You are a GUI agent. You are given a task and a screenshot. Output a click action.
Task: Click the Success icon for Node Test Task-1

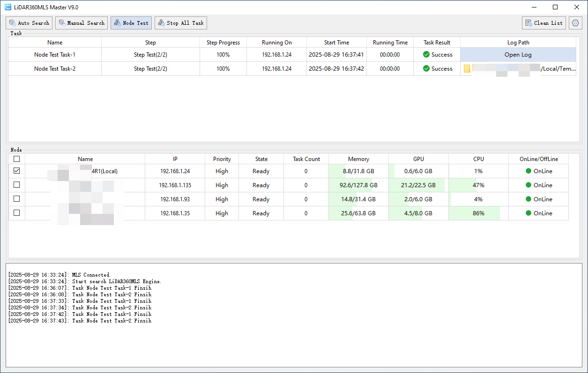(x=426, y=55)
